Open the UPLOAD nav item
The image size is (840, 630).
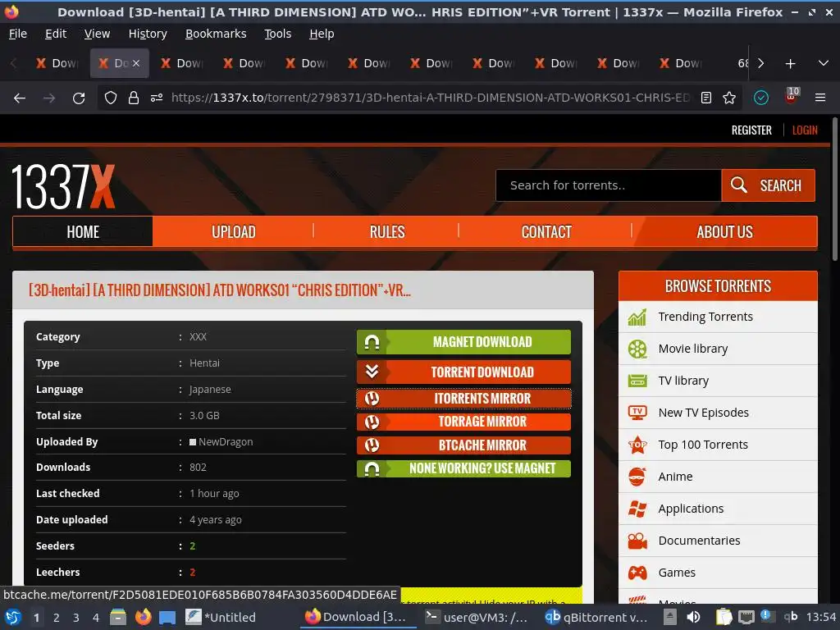[234, 232]
